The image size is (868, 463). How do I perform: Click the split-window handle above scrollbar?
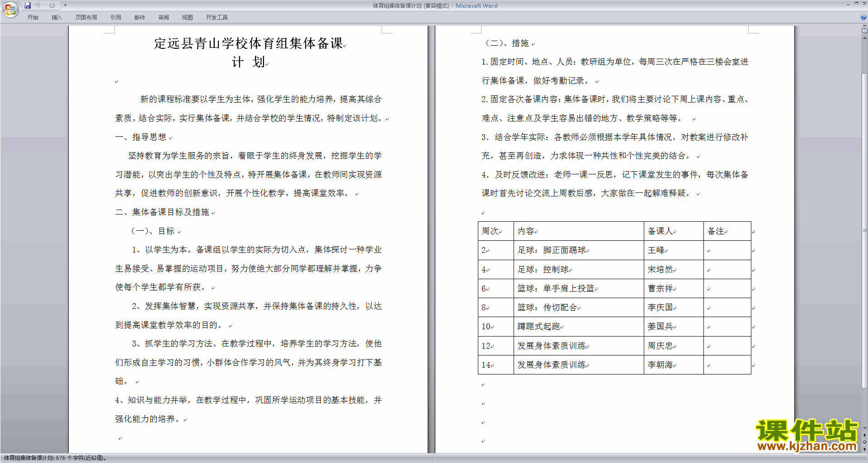coord(864,26)
